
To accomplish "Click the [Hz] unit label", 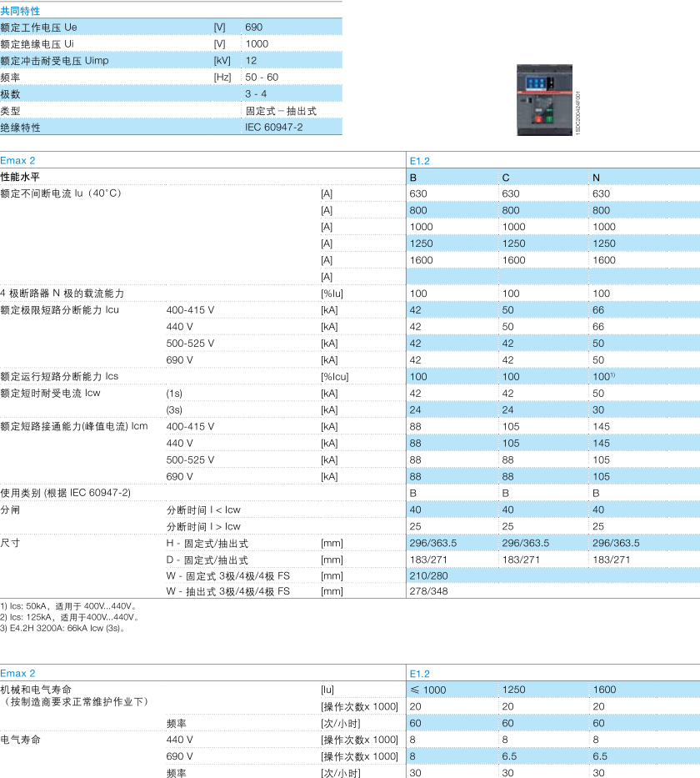I will [x=222, y=78].
